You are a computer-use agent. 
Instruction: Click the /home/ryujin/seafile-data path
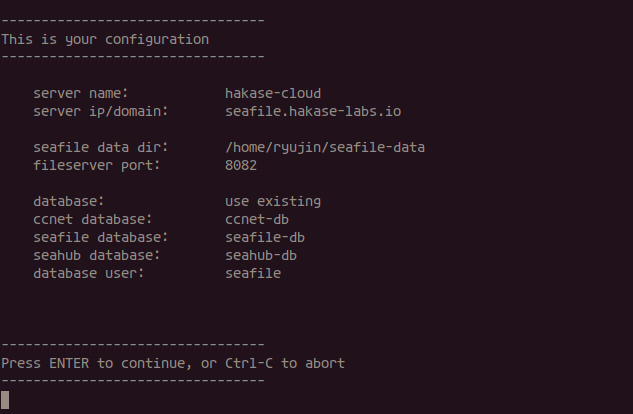tap(325, 147)
